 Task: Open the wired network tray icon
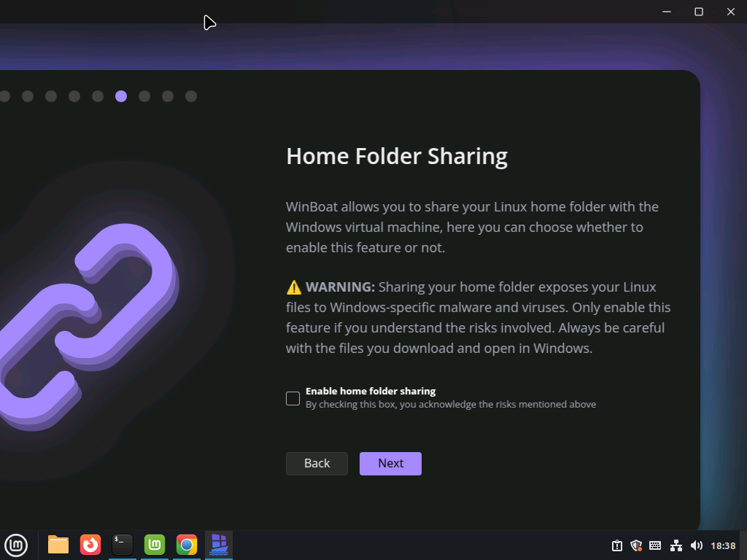pyautogui.click(x=676, y=545)
